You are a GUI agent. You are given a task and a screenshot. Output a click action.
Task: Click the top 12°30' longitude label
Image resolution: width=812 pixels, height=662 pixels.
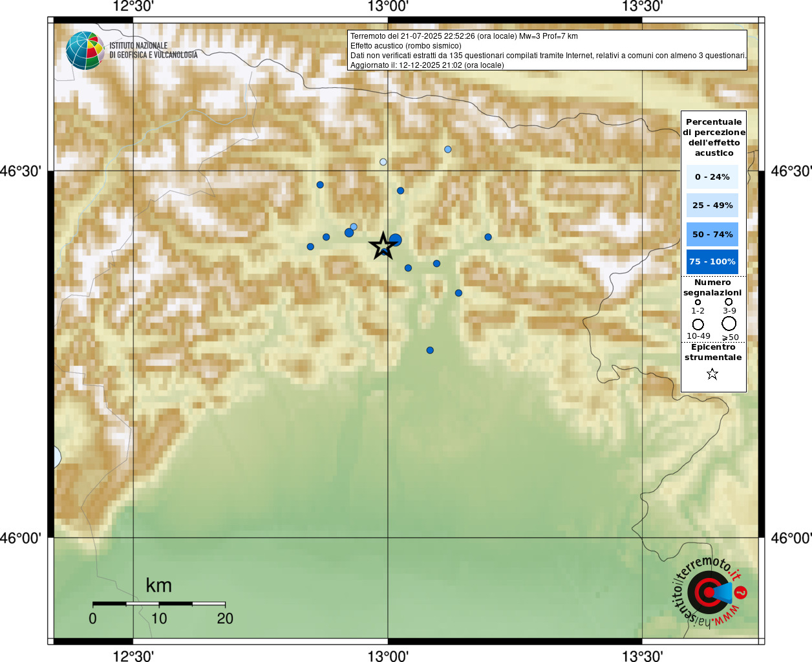(x=133, y=6)
